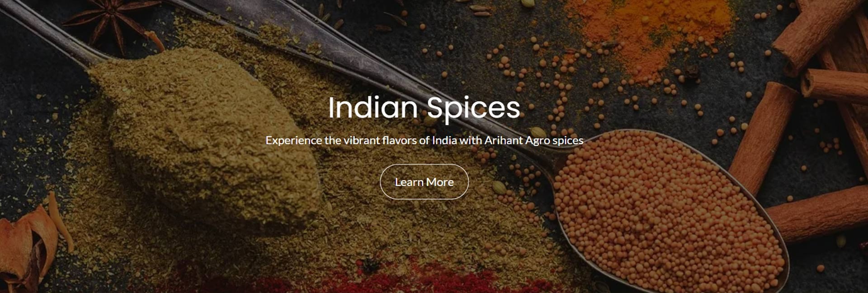868x293 pixels.
Task: Click the Learn More button
Action: (x=424, y=181)
